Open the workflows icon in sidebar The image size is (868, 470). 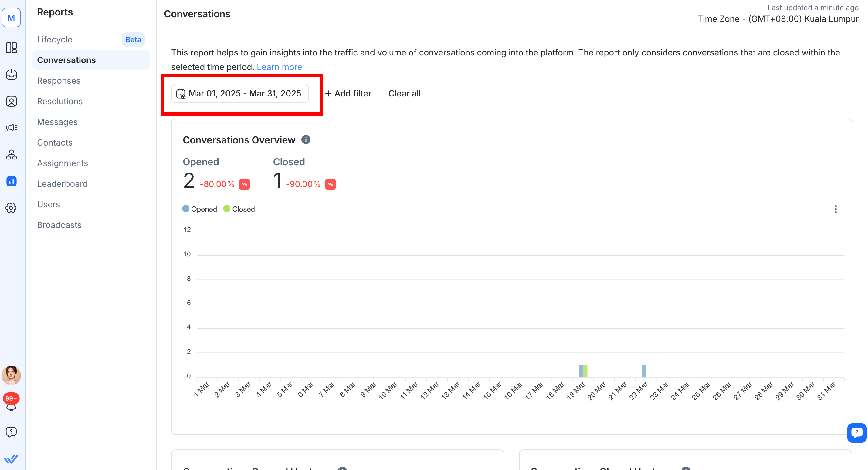coord(12,155)
